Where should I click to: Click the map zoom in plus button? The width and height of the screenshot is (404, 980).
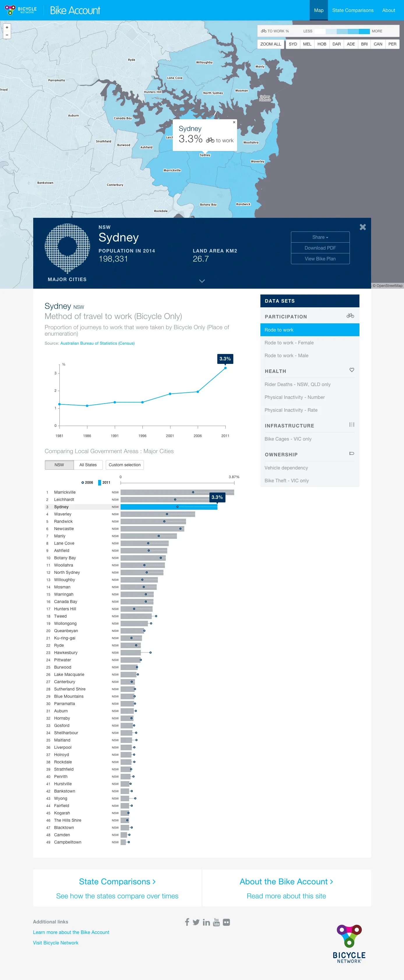tap(7, 27)
